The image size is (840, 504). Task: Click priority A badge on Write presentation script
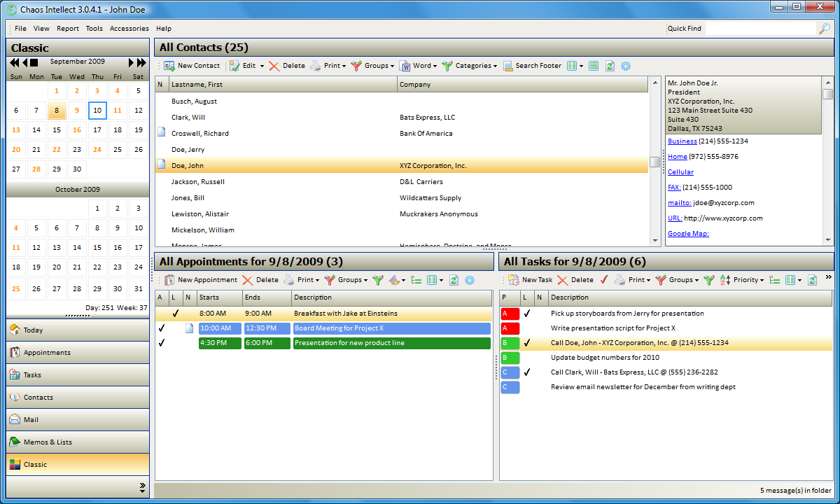(x=510, y=328)
